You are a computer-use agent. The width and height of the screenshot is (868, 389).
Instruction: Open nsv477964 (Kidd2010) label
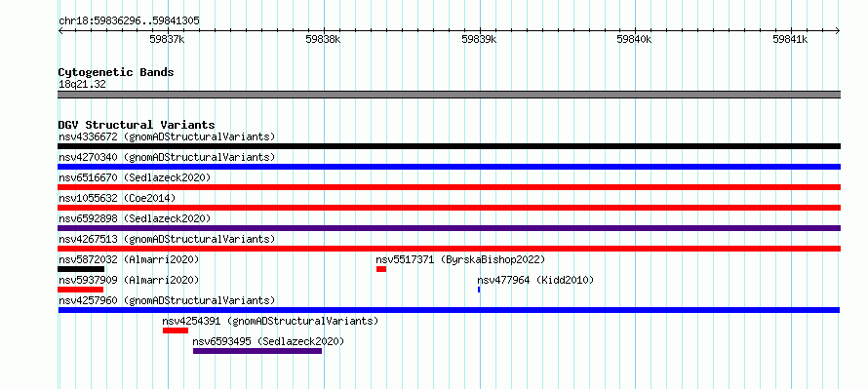pyautogui.click(x=535, y=280)
